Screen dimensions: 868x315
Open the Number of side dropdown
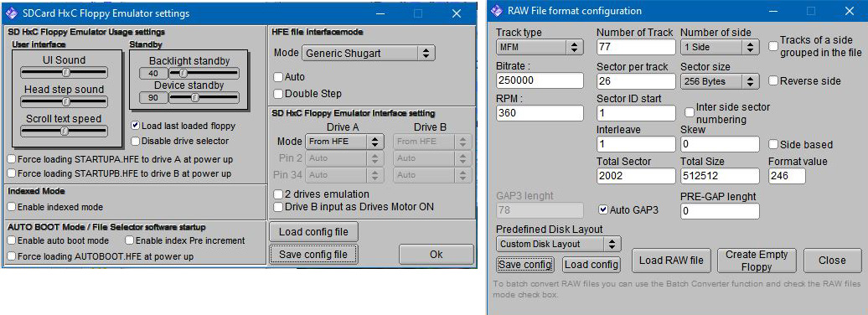tap(720, 47)
